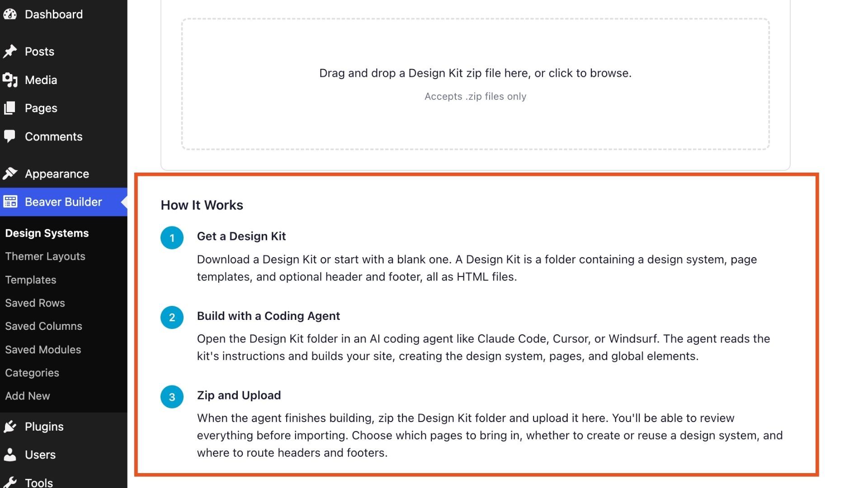
Task: Click the Users person icon
Action: pyautogui.click(x=9, y=455)
